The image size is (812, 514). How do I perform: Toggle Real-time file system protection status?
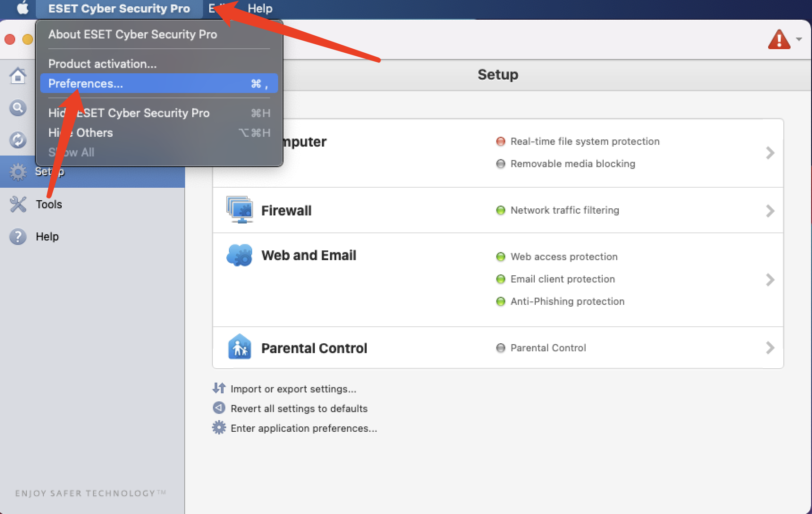501,142
